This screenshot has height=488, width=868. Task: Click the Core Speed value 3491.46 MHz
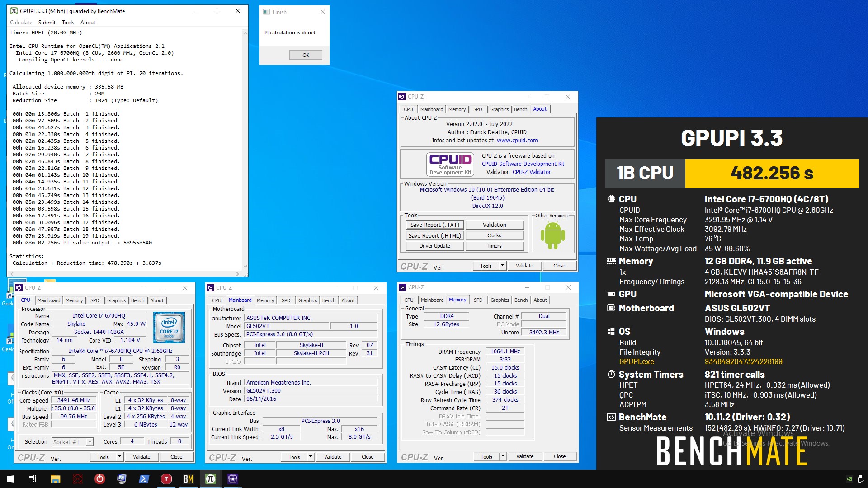pyautogui.click(x=74, y=400)
